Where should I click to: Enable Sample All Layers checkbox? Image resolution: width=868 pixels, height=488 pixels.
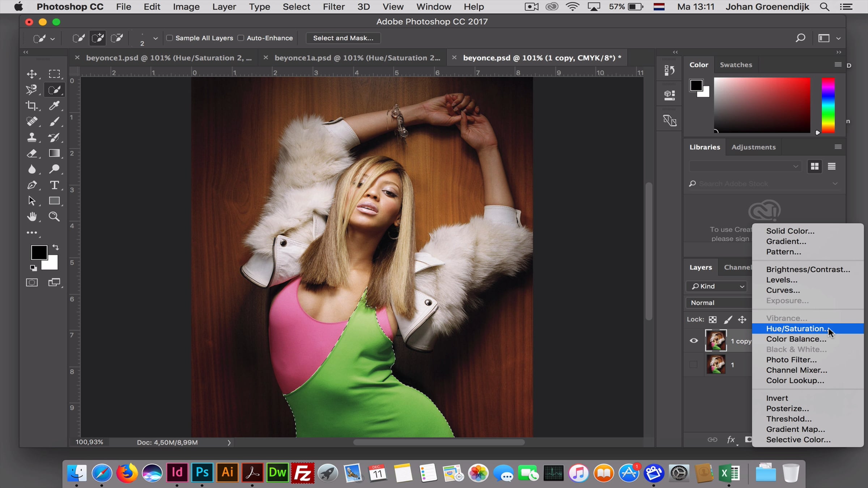coord(169,38)
